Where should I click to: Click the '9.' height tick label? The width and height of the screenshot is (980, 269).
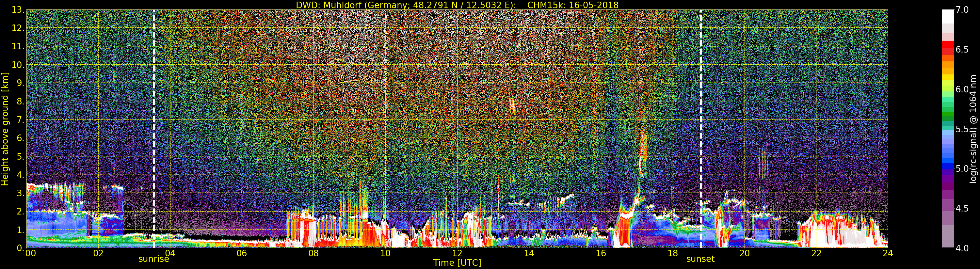click(x=20, y=83)
